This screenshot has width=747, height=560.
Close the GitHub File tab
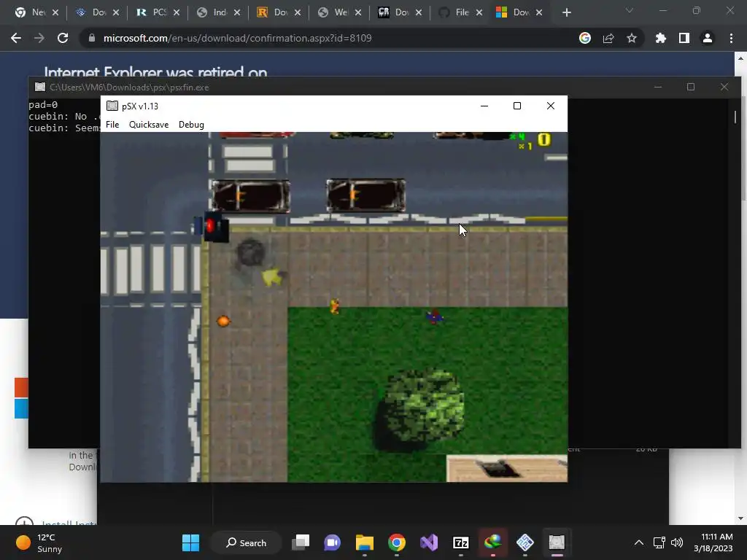[479, 12]
